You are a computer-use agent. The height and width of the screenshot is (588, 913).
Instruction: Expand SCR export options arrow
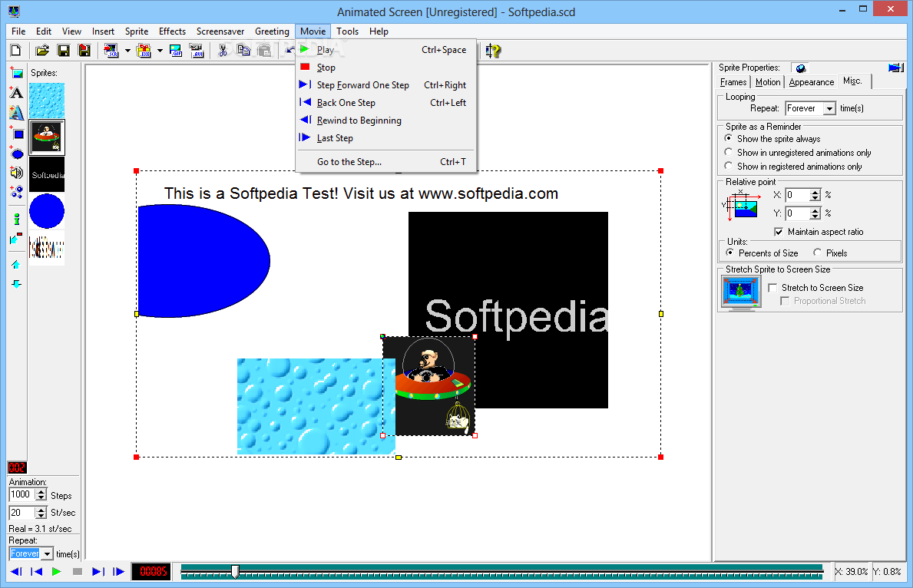[127, 51]
